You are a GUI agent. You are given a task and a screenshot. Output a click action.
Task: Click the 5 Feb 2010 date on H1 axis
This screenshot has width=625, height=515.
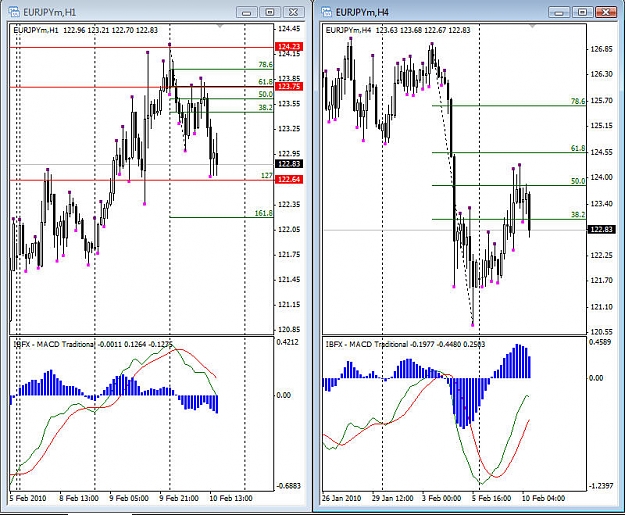tap(28, 498)
